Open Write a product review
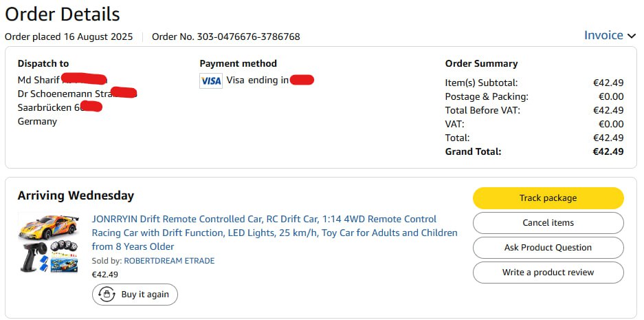 click(x=548, y=273)
